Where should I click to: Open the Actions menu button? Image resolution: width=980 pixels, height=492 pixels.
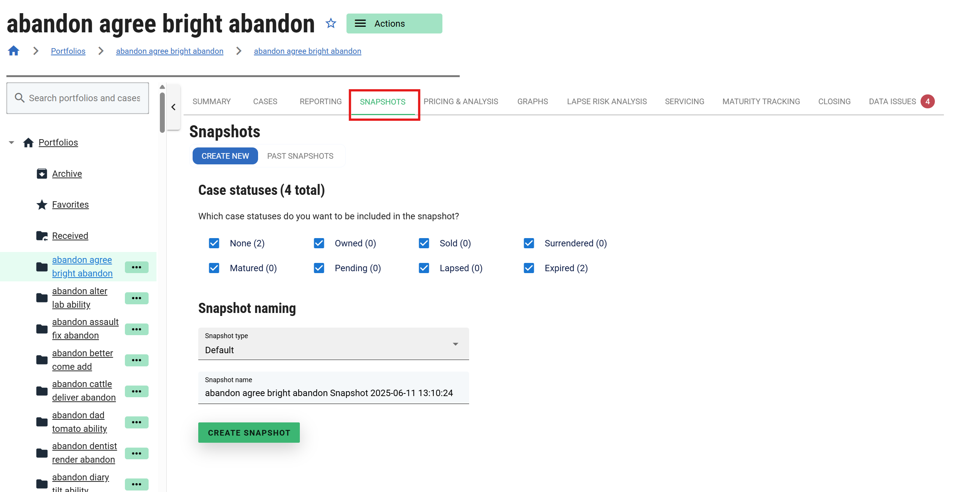click(394, 24)
